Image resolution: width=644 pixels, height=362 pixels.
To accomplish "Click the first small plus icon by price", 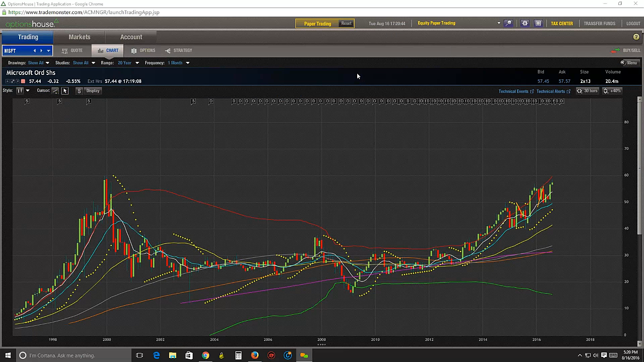I will [x=8, y=81].
